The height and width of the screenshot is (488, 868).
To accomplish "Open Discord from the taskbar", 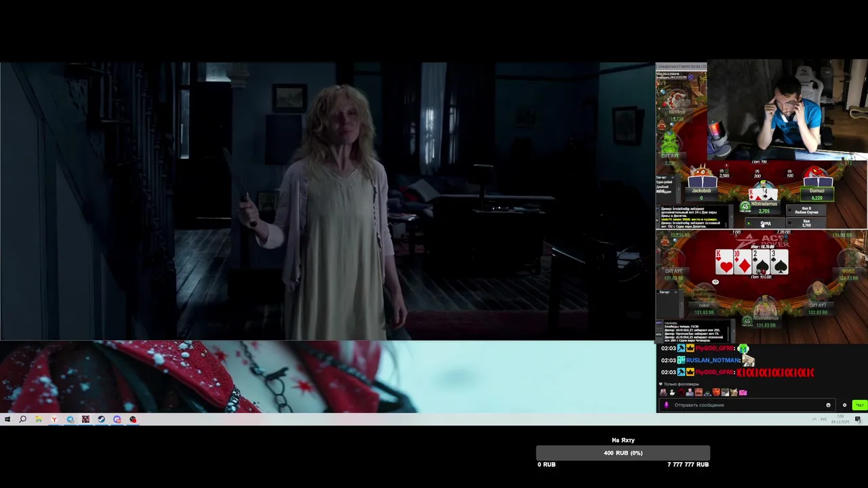I will [117, 420].
